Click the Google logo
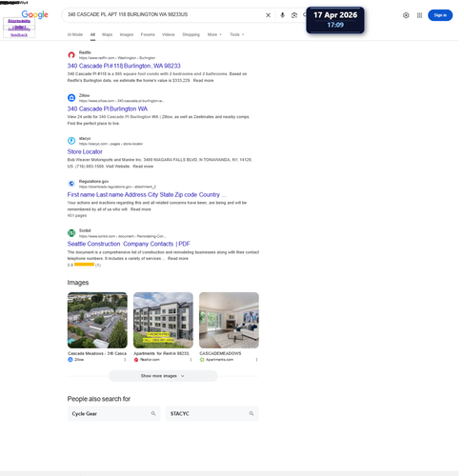The width and height of the screenshot is (464, 476). coord(34,14)
